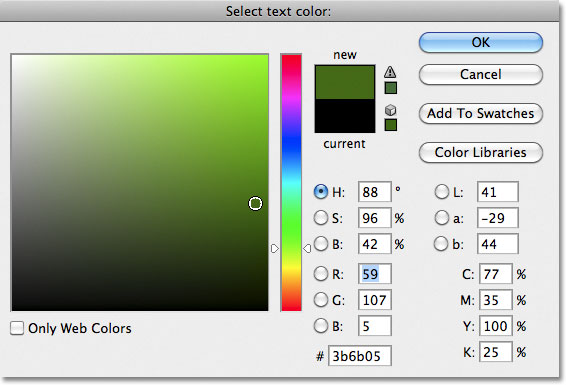The image size is (566, 385).
Task: Click the vertical hue spectrum slider
Action: 291,182
